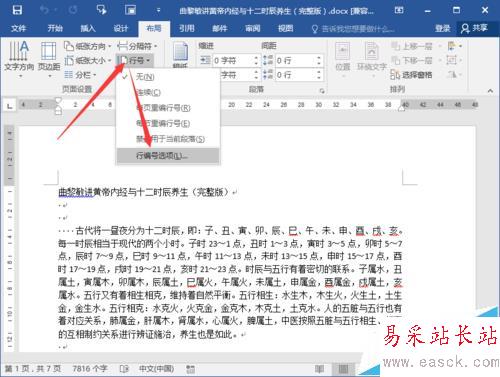Click the ribbon display options icon
This screenshot has height=377, width=500.
pos(399,10)
